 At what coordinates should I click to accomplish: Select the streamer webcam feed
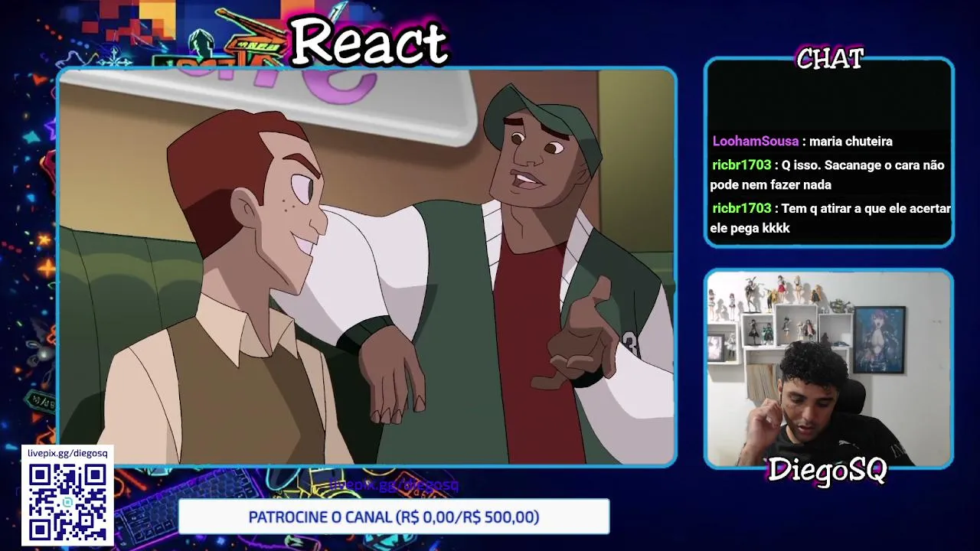pyautogui.click(x=829, y=368)
